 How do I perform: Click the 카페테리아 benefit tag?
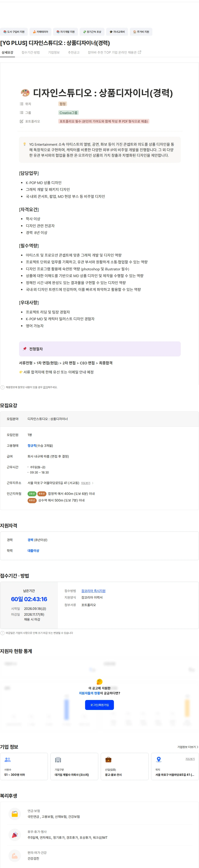pyautogui.click(x=40, y=32)
